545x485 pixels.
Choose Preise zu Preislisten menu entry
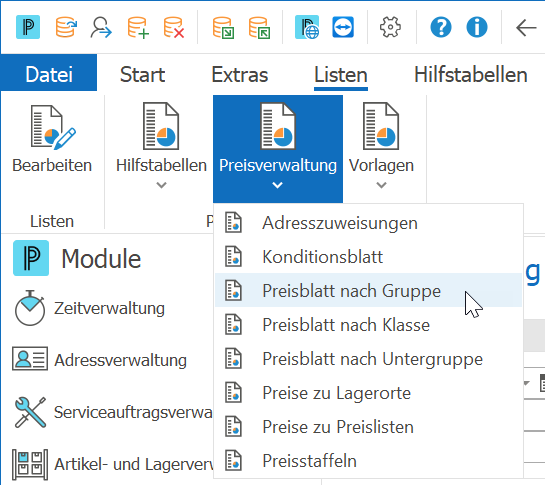click(x=368, y=427)
